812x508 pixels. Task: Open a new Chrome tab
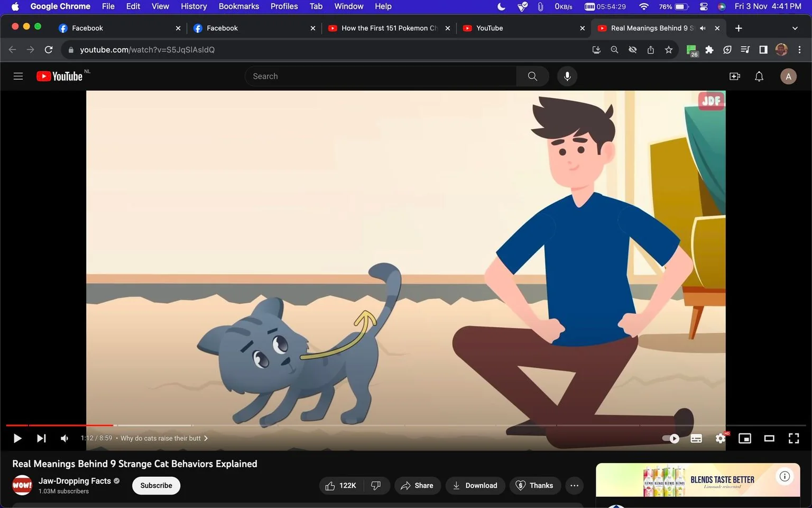tap(739, 28)
